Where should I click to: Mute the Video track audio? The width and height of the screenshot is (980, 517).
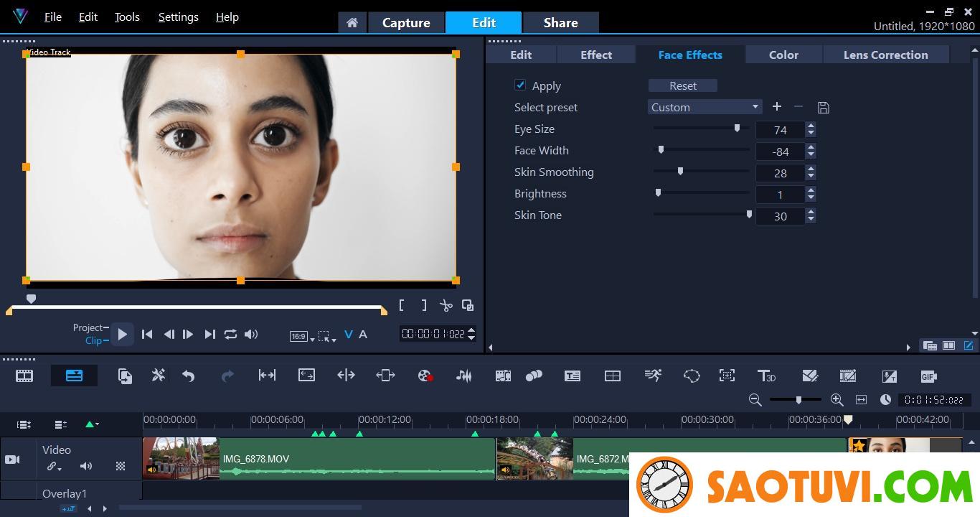(x=86, y=466)
